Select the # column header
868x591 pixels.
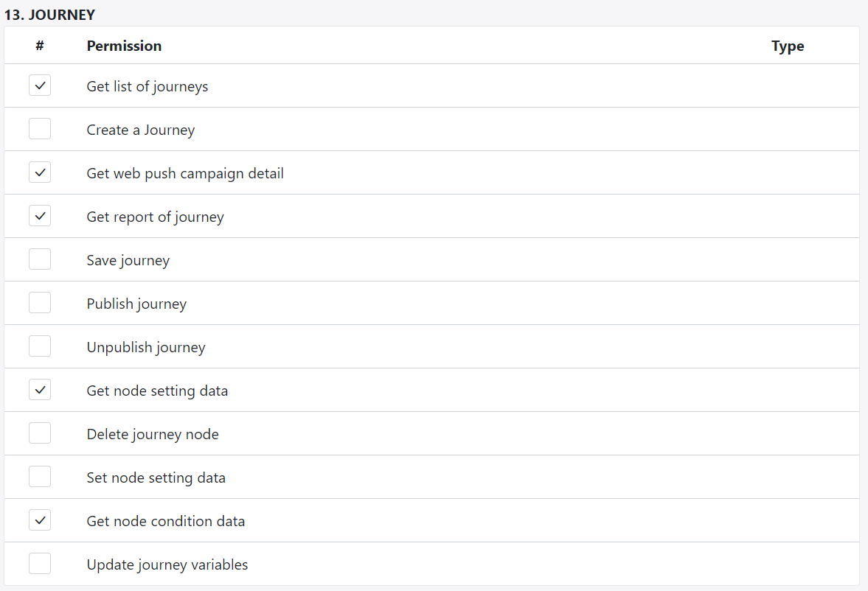39,45
